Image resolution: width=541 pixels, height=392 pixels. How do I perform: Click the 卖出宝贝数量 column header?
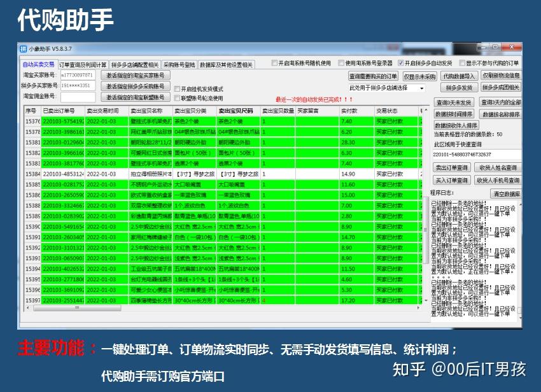coord(278,111)
